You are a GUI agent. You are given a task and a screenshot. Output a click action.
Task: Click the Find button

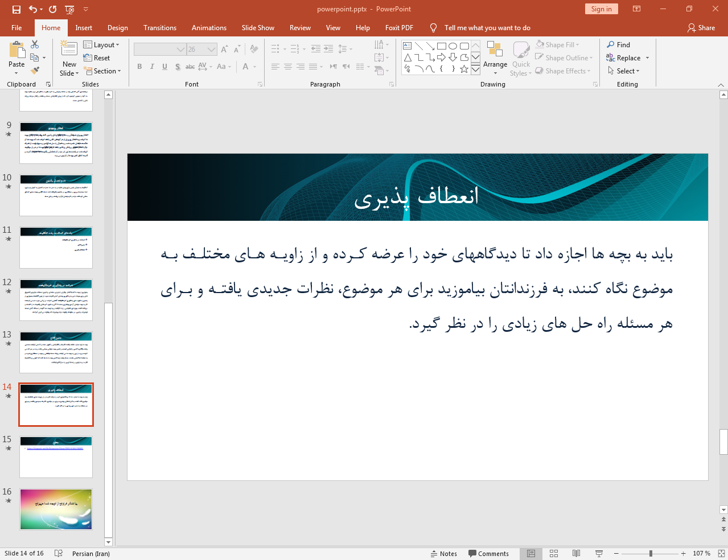[x=619, y=45]
